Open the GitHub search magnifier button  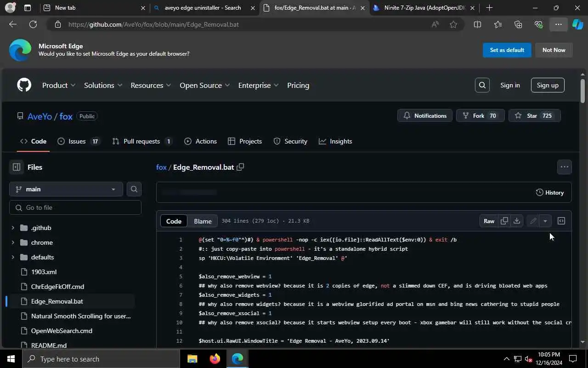[x=482, y=85]
